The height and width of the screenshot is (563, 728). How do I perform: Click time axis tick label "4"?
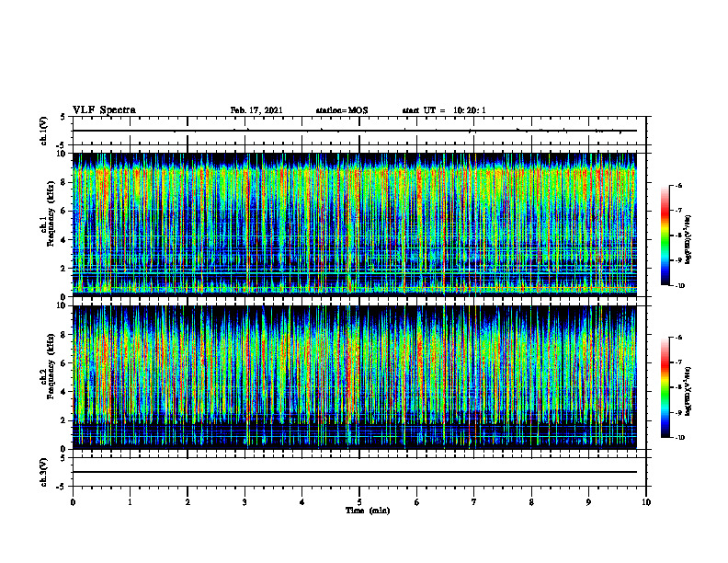pos(302,502)
